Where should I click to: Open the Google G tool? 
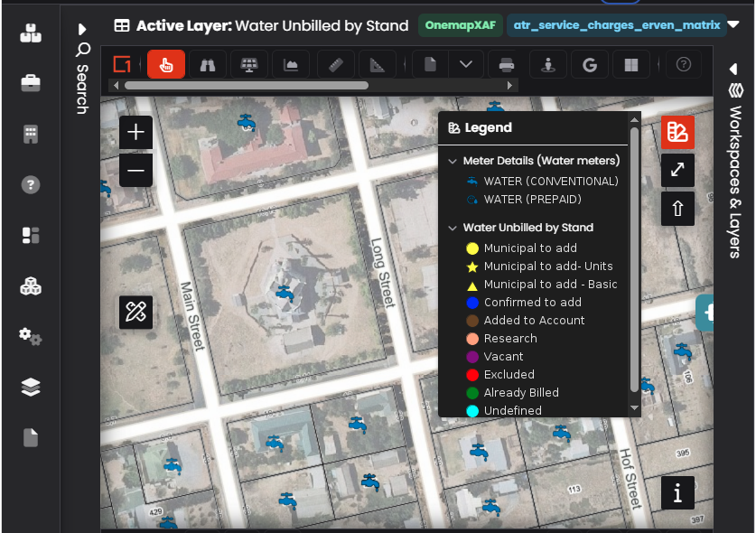pyautogui.click(x=590, y=65)
